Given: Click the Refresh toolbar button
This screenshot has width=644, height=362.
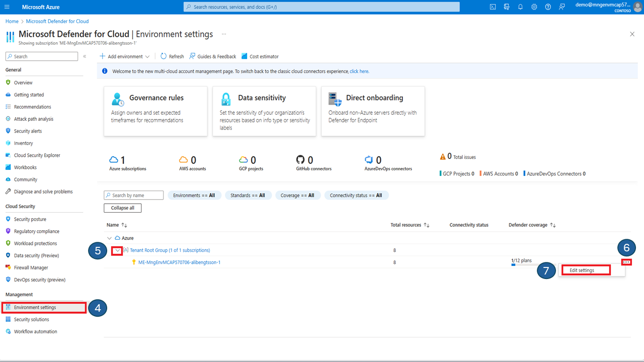Looking at the screenshot, I should [172, 56].
